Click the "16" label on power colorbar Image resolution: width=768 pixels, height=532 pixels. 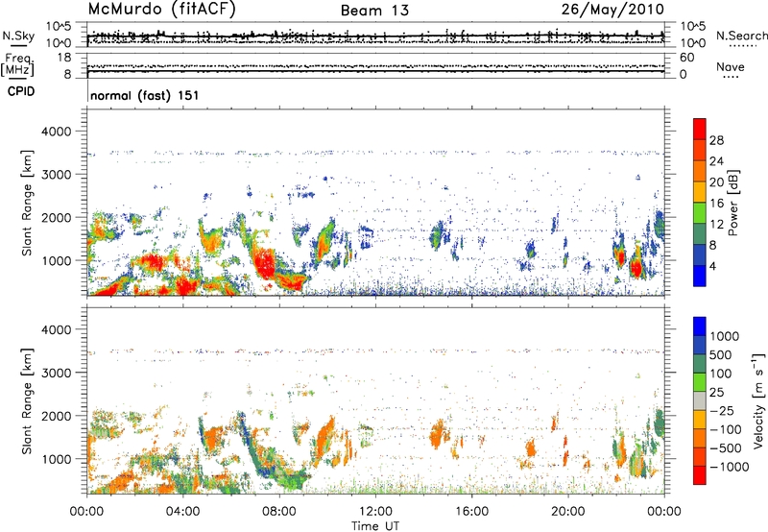point(716,204)
